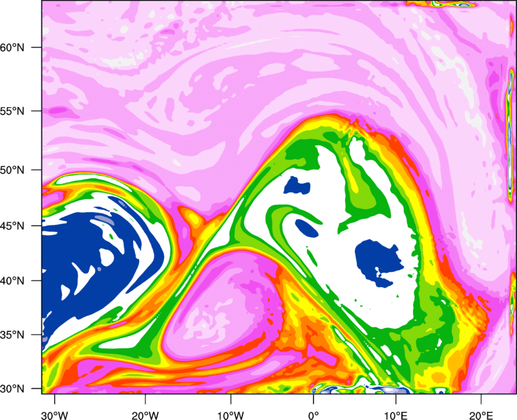Click the 55°N latitude label
The height and width of the screenshot is (420, 517).
(x=12, y=110)
